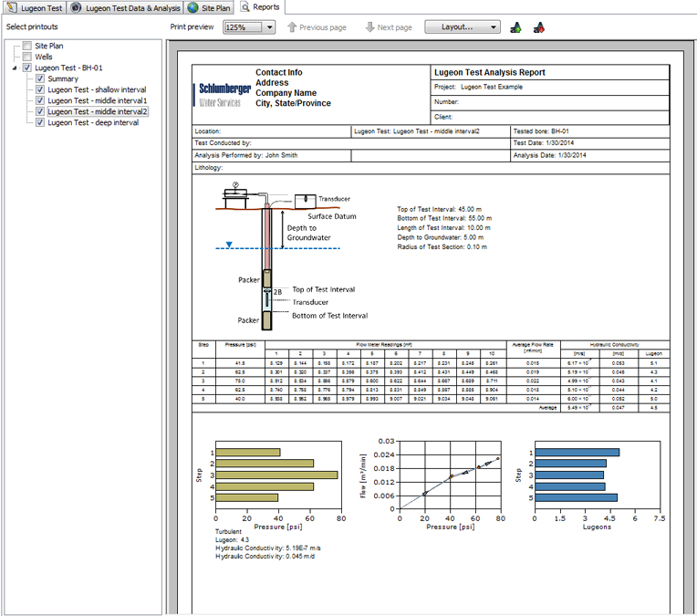Image resolution: width=697 pixels, height=616 pixels.
Task: Collapse the Lugeon Test - BH-01 tree node
Action: 16,68
